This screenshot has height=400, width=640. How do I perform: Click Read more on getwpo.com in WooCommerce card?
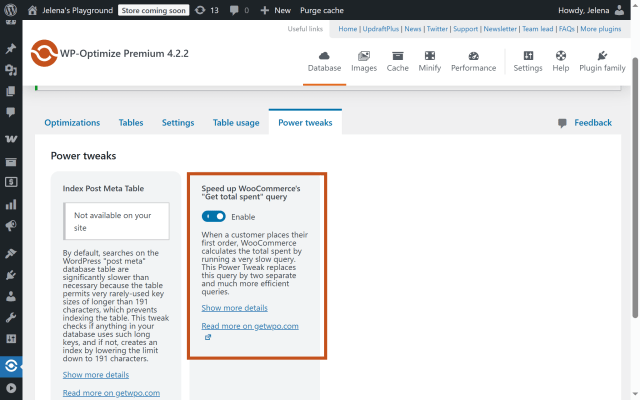click(250, 326)
